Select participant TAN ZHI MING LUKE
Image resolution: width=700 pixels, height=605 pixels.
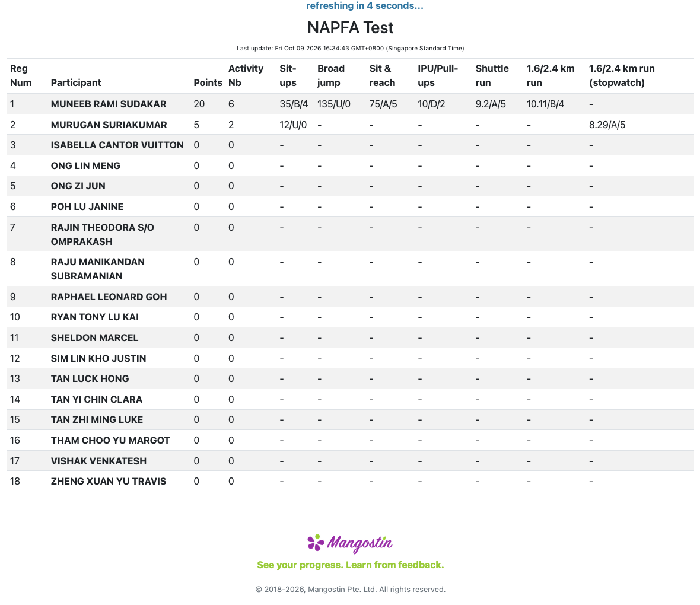(x=97, y=420)
